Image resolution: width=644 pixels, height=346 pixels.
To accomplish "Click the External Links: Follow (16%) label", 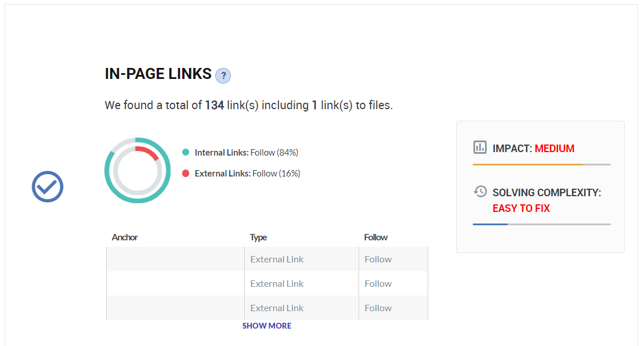I will pyautogui.click(x=247, y=174).
